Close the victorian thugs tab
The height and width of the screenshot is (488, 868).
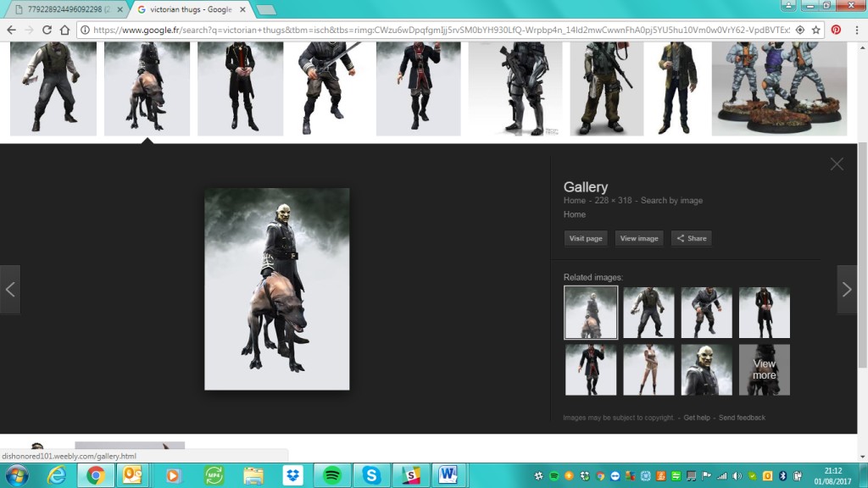point(242,9)
